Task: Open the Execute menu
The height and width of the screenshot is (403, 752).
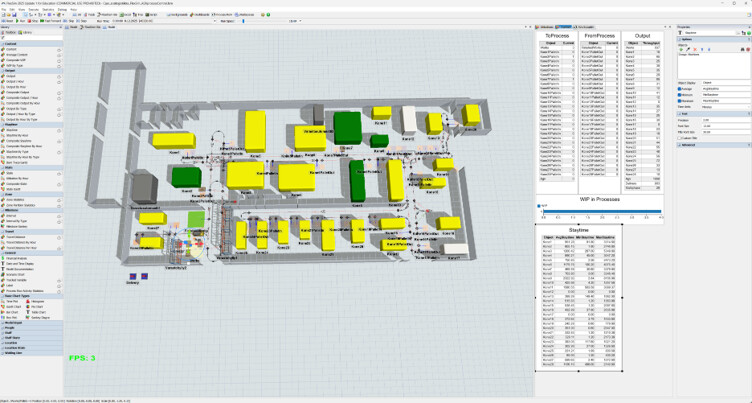Action: click(34, 10)
